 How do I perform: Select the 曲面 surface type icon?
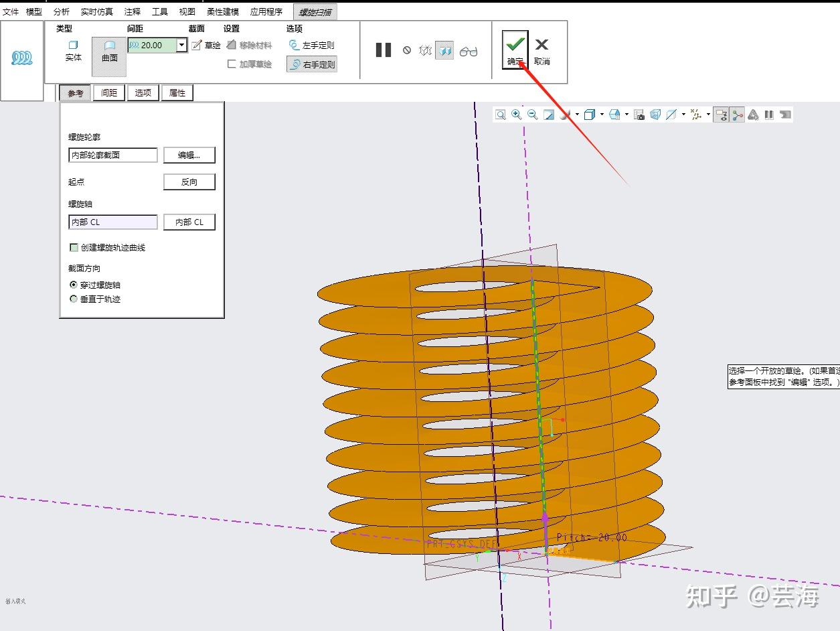coord(109,51)
